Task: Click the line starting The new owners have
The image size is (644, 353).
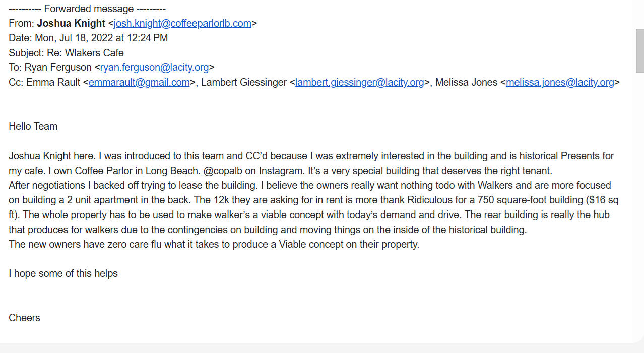Action: point(214,244)
